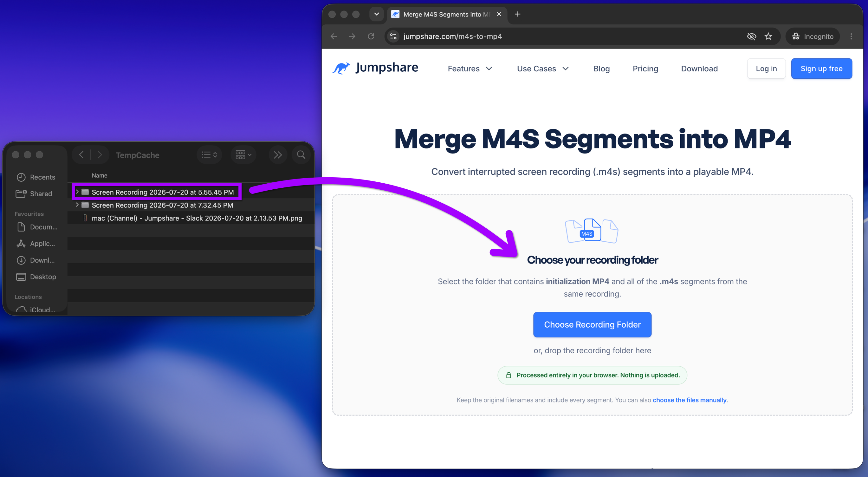Image resolution: width=868 pixels, height=477 pixels.
Task: Click the lock icon in privacy notice
Action: (508, 375)
